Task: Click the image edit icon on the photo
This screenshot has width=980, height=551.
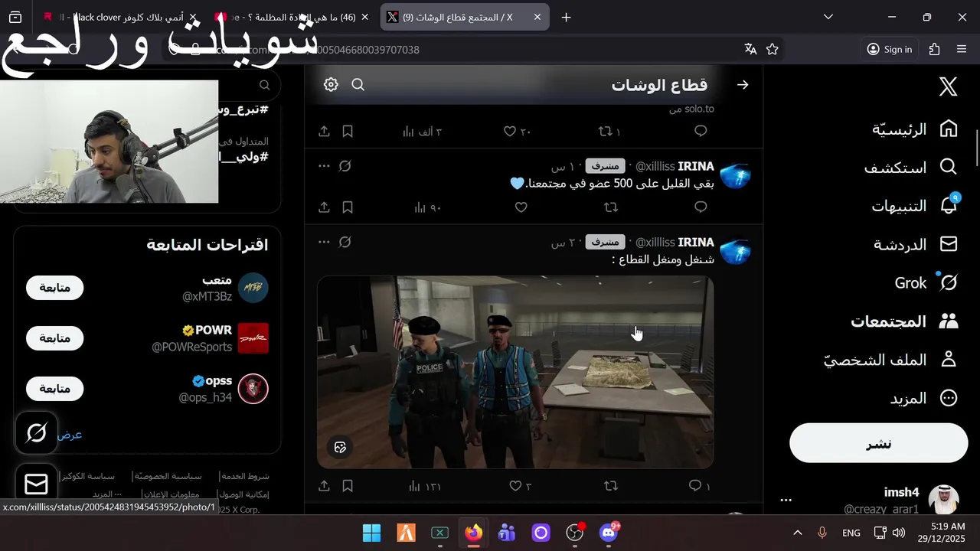Action: [x=341, y=447]
